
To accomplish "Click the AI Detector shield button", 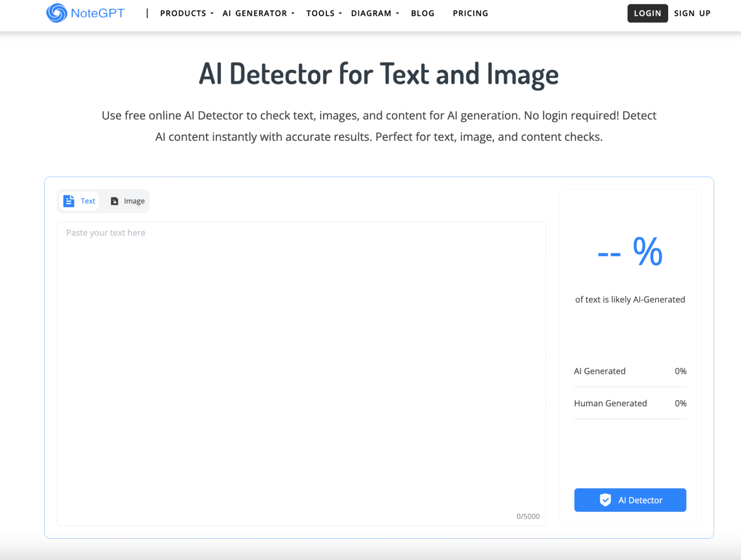I will [x=630, y=500].
